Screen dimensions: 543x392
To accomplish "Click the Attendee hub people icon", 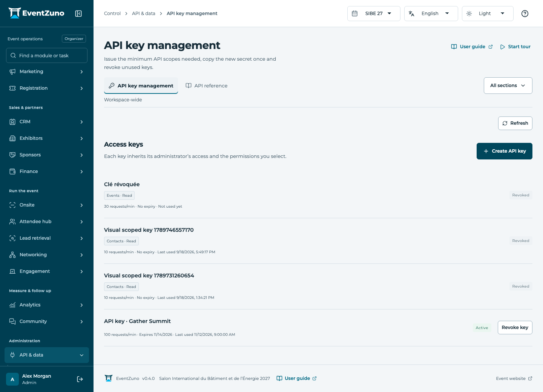I will pos(12,222).
